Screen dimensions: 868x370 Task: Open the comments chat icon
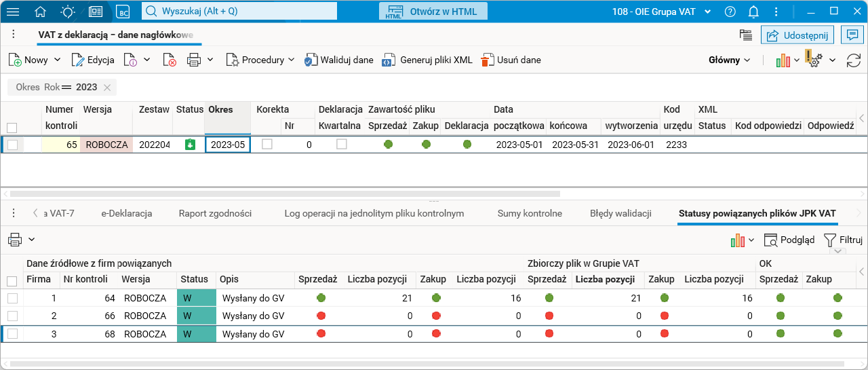(852, 35)
